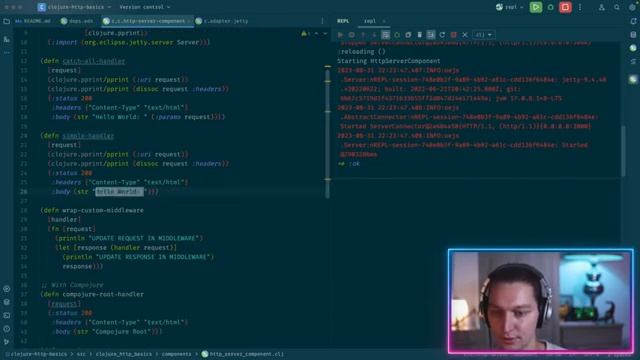Click the http_server_component.clj breadcrumb

pyautogui.click(x=243, y=354)
